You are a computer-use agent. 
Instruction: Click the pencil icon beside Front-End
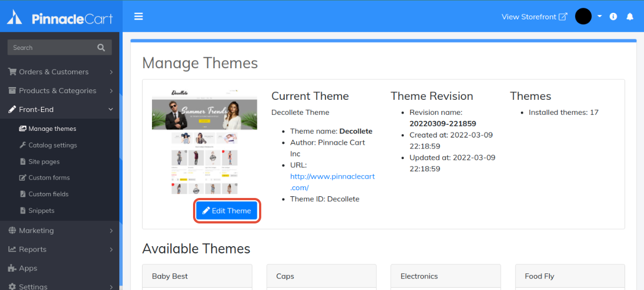12,110
